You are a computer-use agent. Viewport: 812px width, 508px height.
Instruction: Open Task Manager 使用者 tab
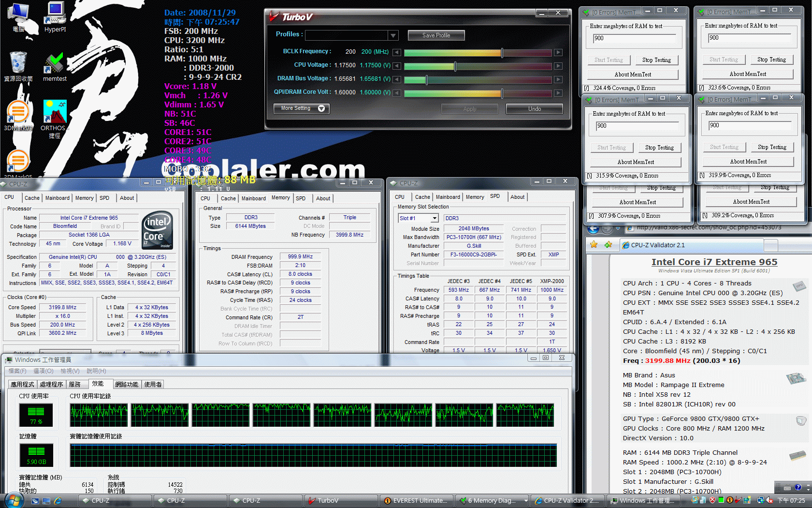(153, 384)
